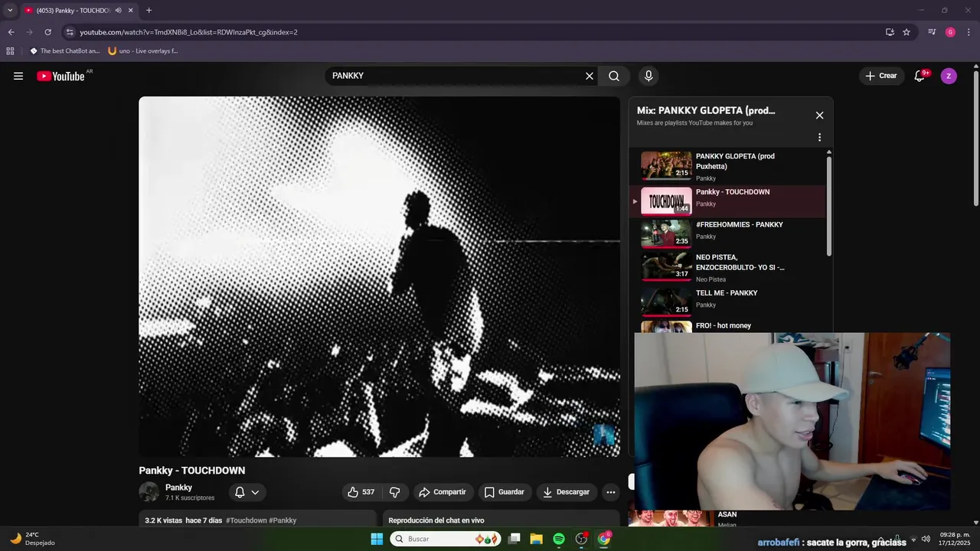Open the OBS Studio taskbar icon
This screenshot has width=980, height=551.
(x=581, y=539)
